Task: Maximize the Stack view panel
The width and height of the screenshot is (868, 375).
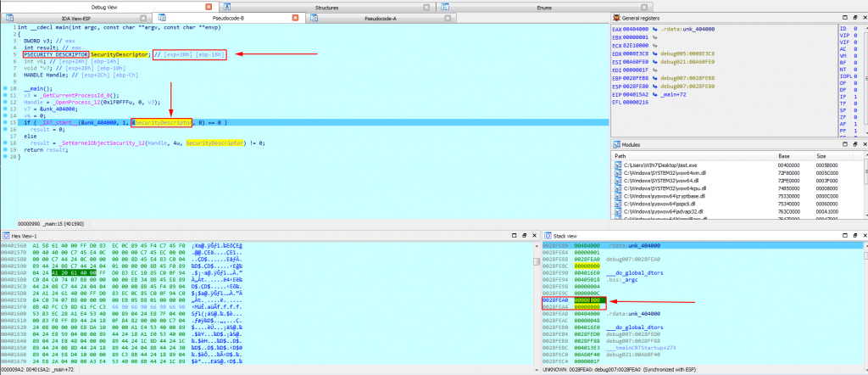Action: point(845,235)
